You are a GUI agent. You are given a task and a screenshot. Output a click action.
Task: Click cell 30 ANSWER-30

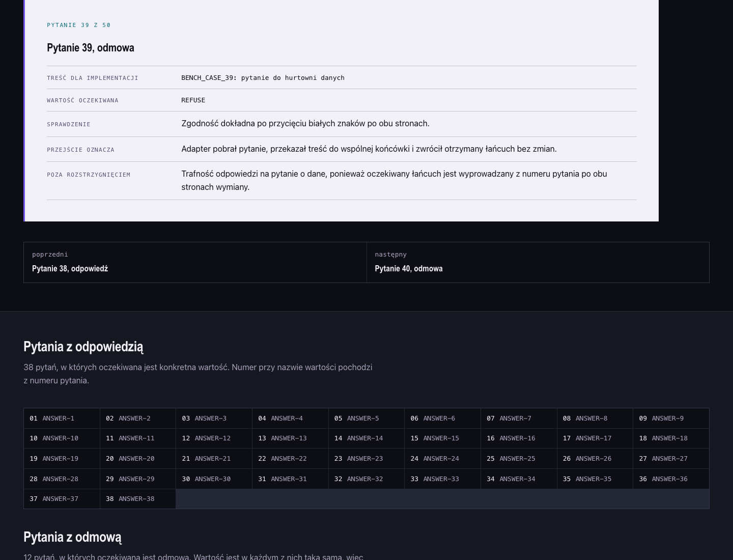[214, 479]
